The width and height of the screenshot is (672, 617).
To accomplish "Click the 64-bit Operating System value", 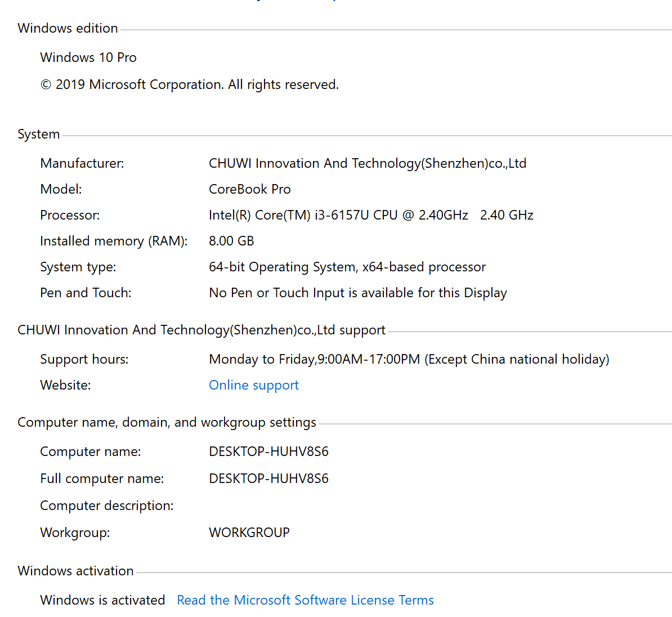I will [347, 267].
